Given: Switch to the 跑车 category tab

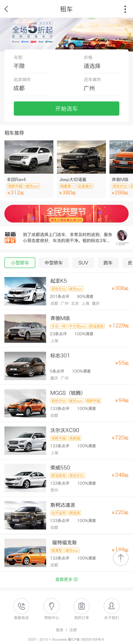Looking at the screenshot, I should point(108,263).
